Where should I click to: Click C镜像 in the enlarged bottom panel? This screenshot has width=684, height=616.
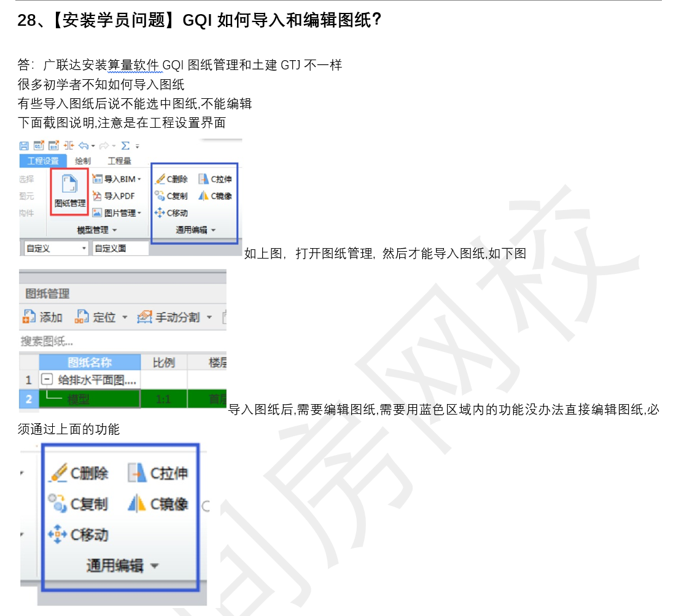click(x=158, y=504)
